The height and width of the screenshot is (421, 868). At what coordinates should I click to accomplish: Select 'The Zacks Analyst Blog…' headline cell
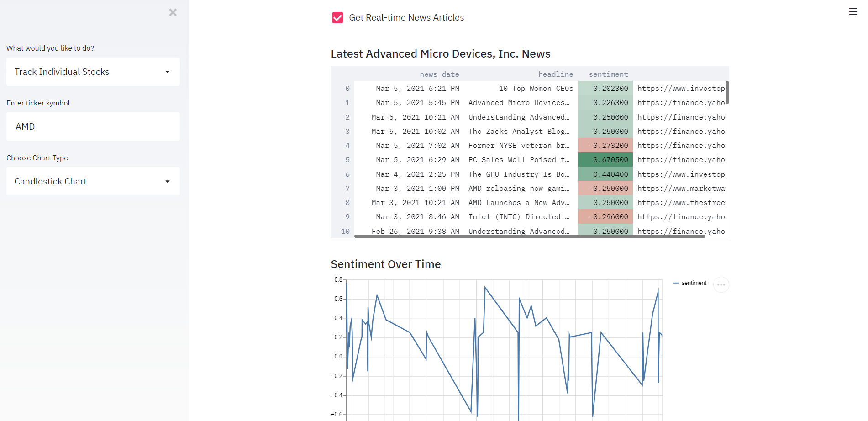[x=521, y=132]
